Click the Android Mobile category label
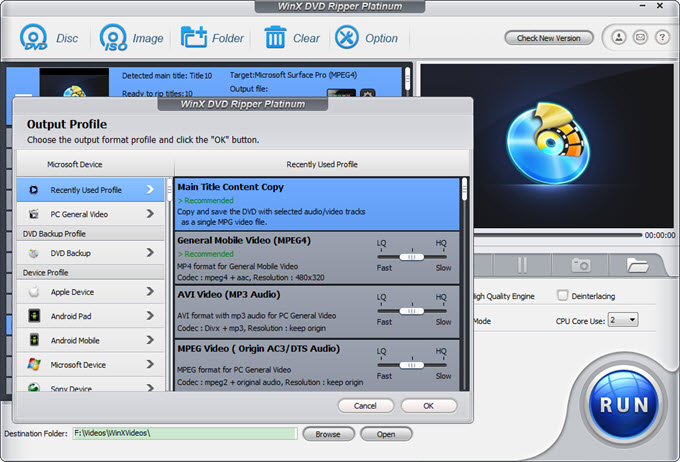 click(75, 341)
